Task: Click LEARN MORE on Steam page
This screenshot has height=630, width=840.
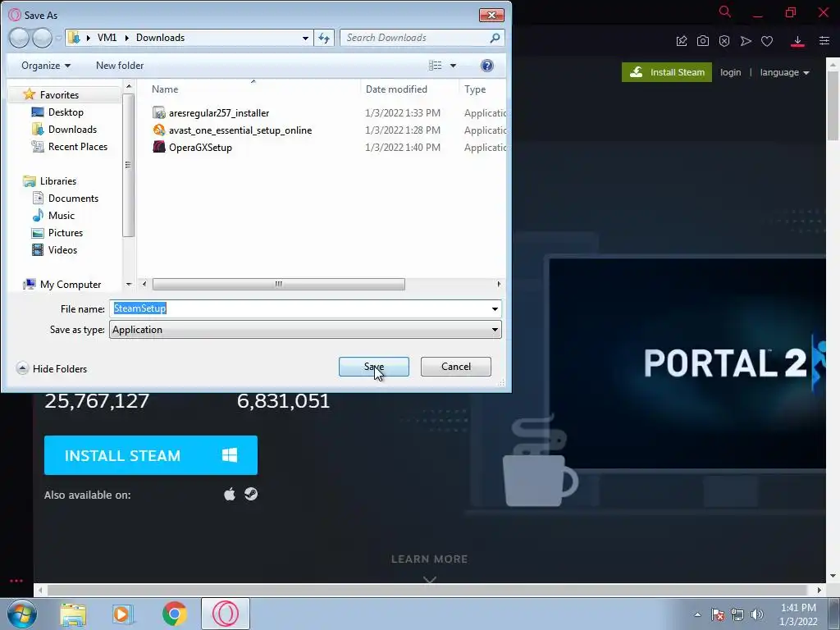Action: (x=430, y=559)
